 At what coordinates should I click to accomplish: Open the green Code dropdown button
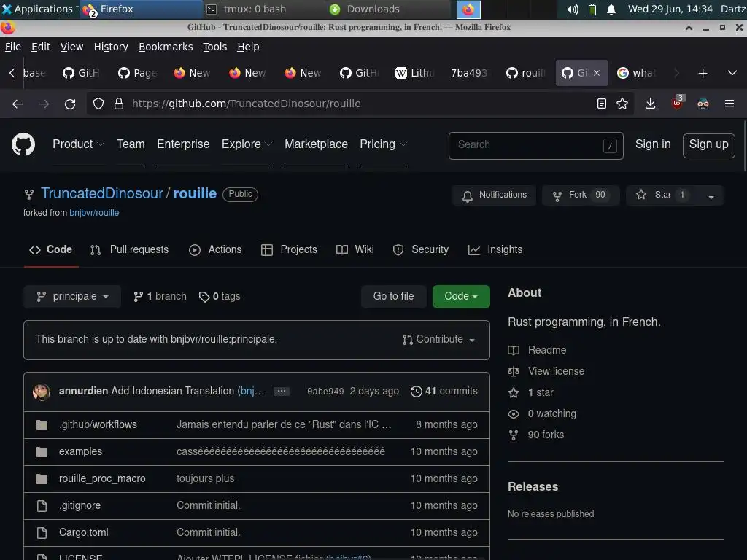[461, 296]
